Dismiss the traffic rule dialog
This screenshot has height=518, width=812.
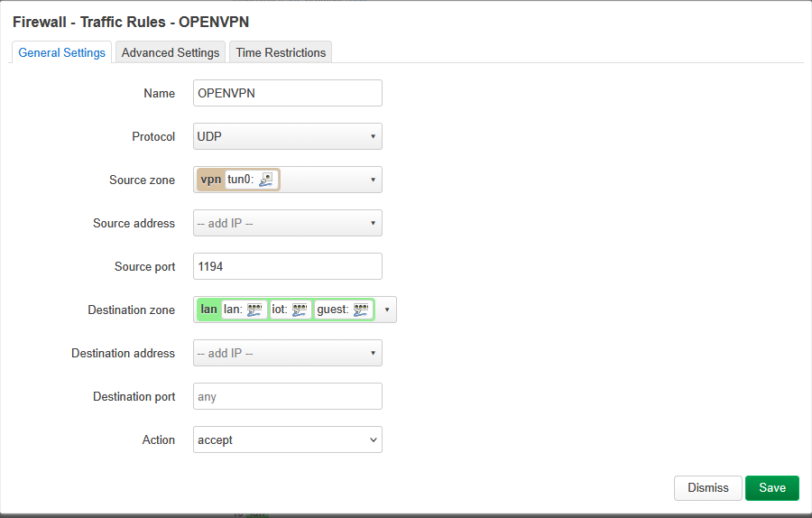708,488
